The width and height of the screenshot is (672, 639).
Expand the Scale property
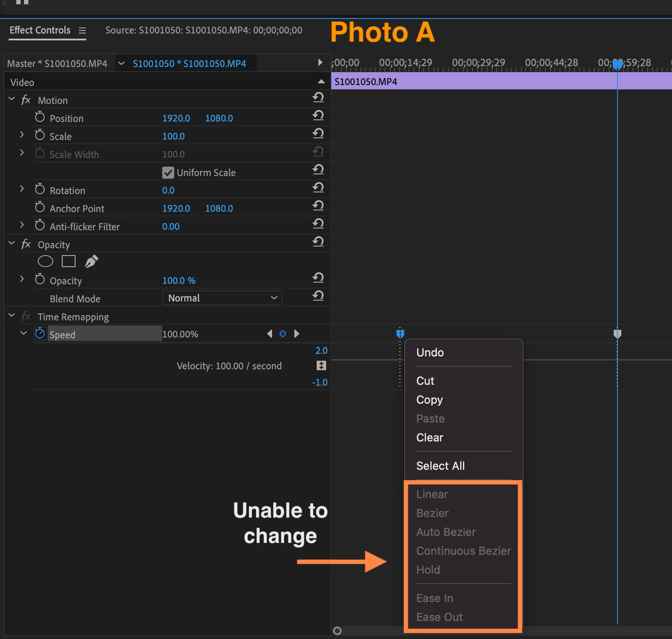[x=22, y=135]
